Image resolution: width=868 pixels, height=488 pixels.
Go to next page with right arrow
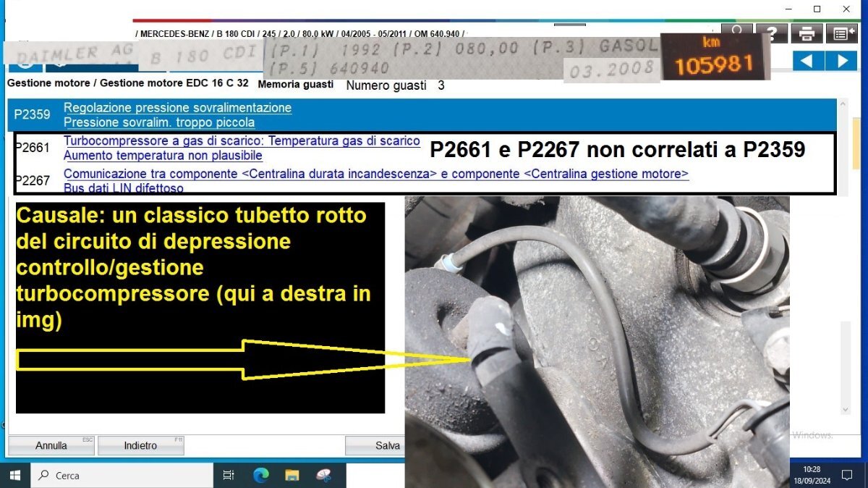842,61
